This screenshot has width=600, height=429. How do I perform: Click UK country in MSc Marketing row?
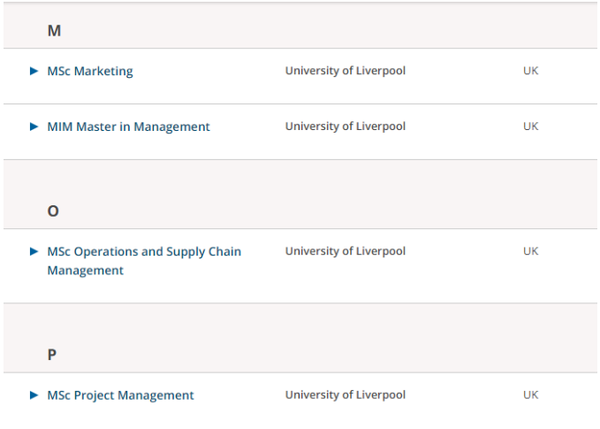[531, 71]
